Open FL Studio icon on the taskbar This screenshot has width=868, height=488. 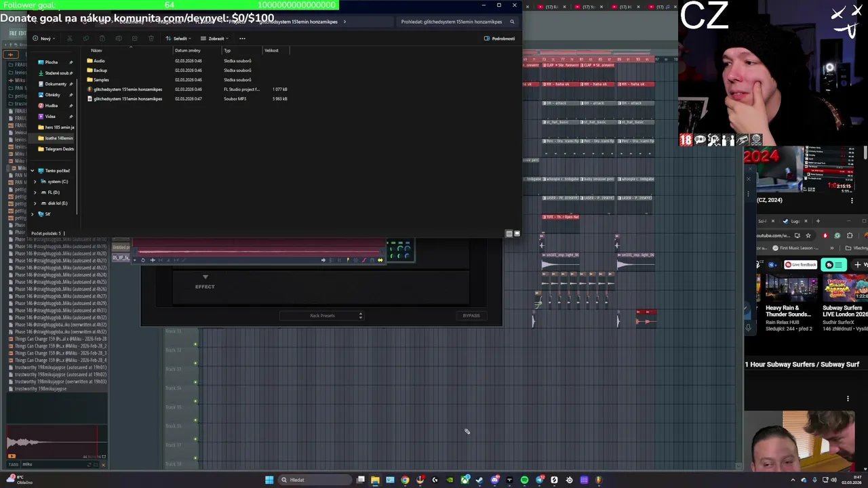599,480
